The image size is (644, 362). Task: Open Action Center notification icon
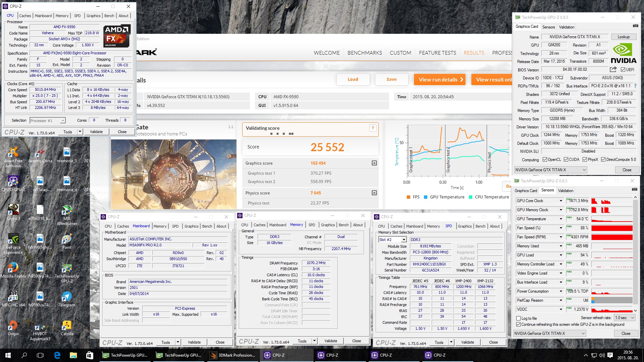pos(610,355)
